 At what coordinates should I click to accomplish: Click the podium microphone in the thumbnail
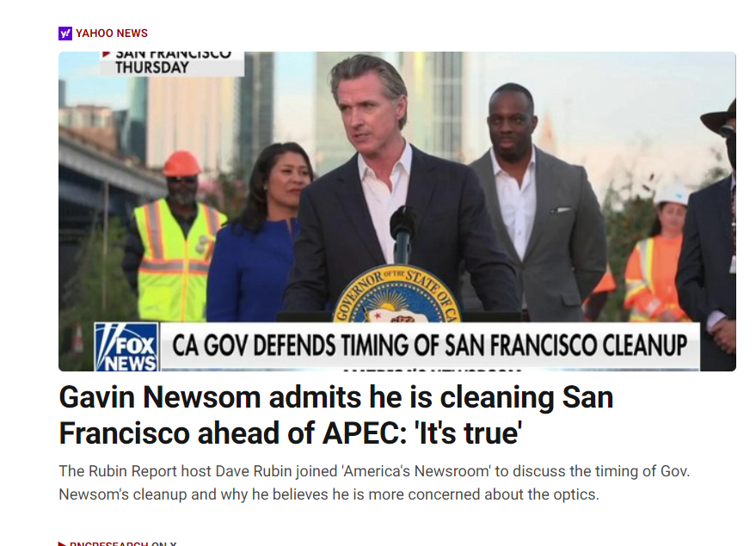(x=403, y=234)
